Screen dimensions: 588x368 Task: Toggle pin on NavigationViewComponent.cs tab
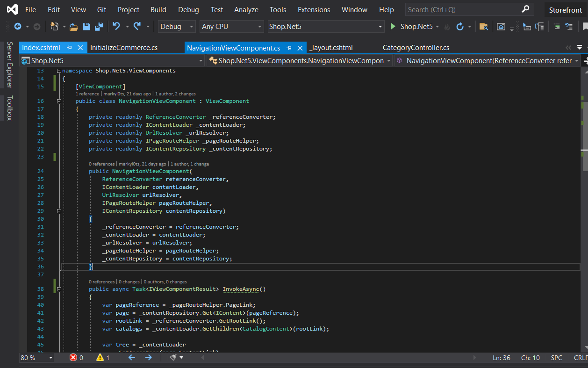pyautogui.click(x=289, y=48)
